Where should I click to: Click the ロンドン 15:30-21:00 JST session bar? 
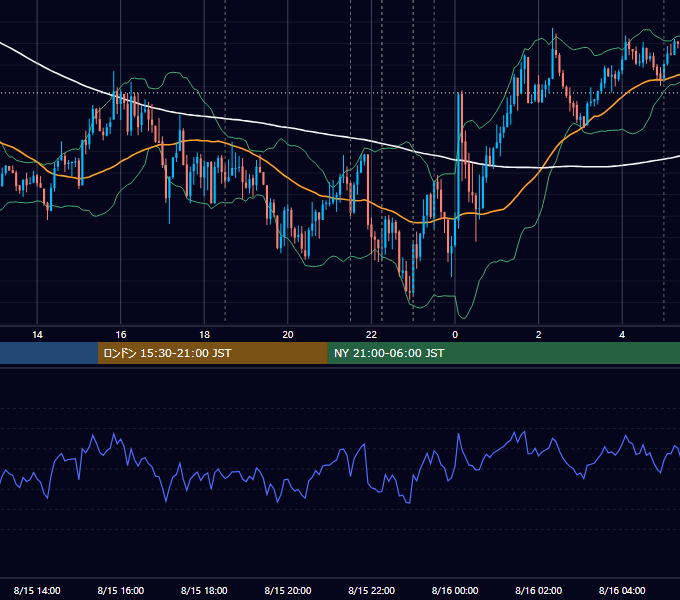point(212,353)
